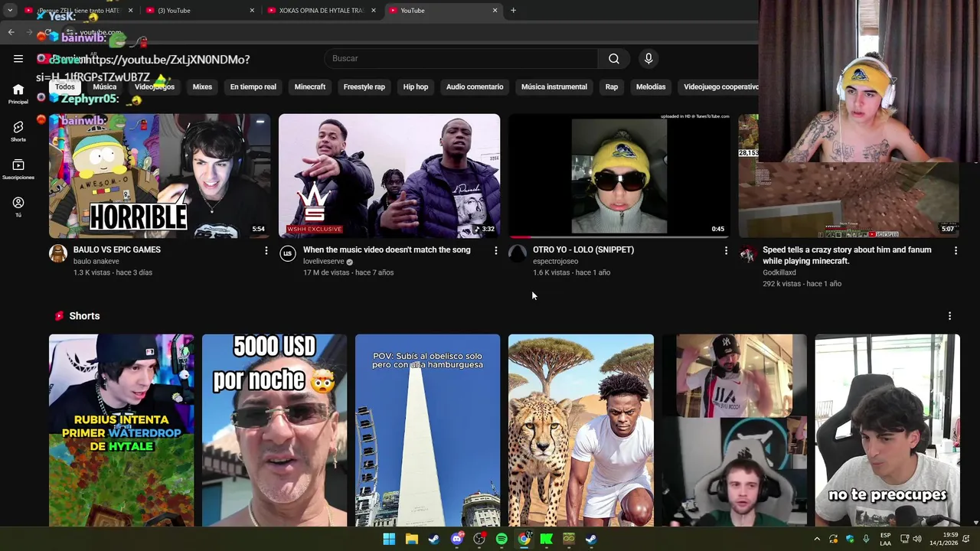This screenshot has height=551, width=980.
Task: Open Shorts from the left sidebar
Action: click(18, 132)
